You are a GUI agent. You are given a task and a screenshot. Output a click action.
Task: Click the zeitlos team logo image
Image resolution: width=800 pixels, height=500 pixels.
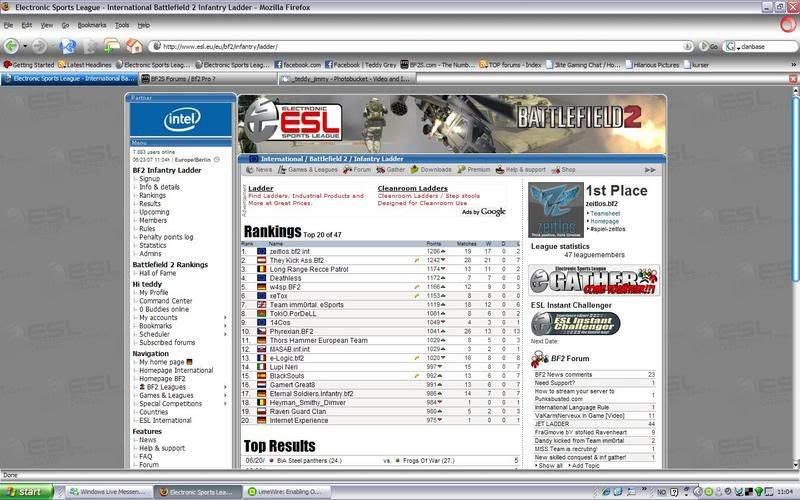click(x=556, y=210)
